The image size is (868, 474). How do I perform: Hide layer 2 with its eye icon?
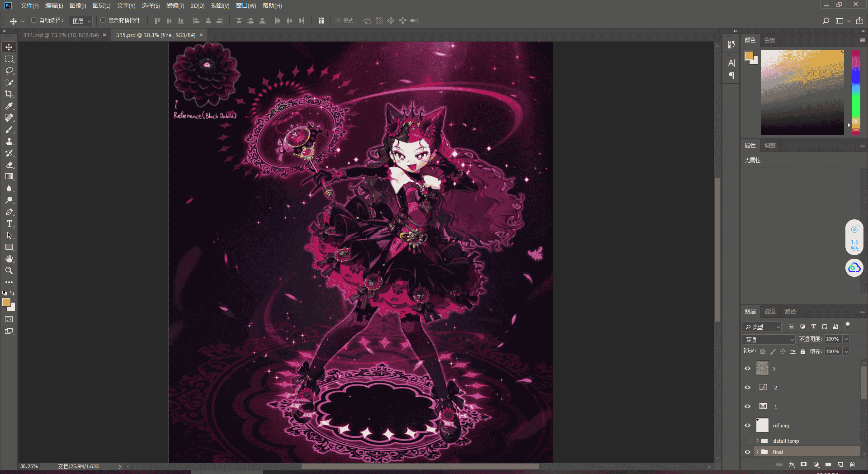pos(747,387)
